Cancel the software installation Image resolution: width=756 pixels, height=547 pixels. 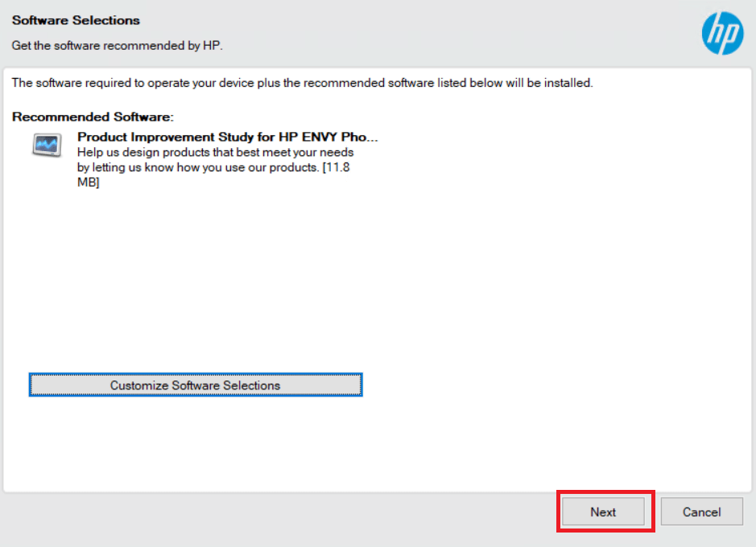pyautogui.click(x=701, y=512)
